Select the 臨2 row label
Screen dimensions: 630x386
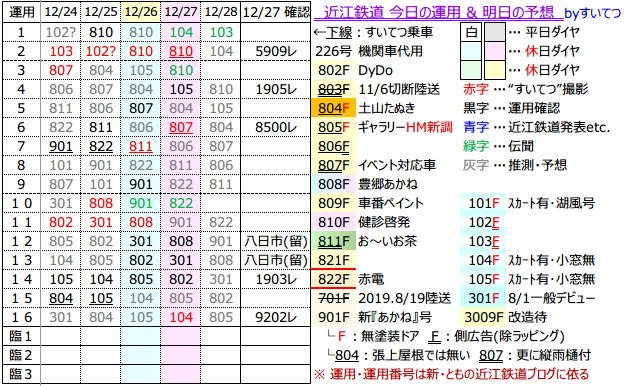click(x=21, y=355)
